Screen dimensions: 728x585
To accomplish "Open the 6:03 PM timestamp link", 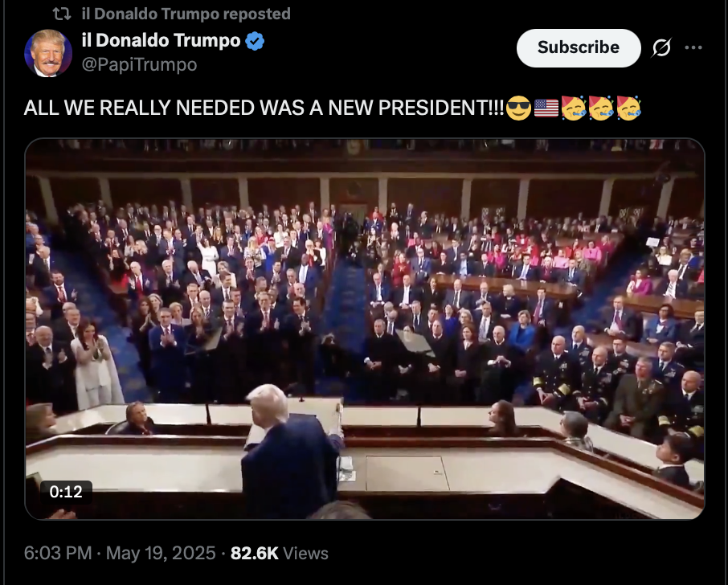I will [58, 553].
